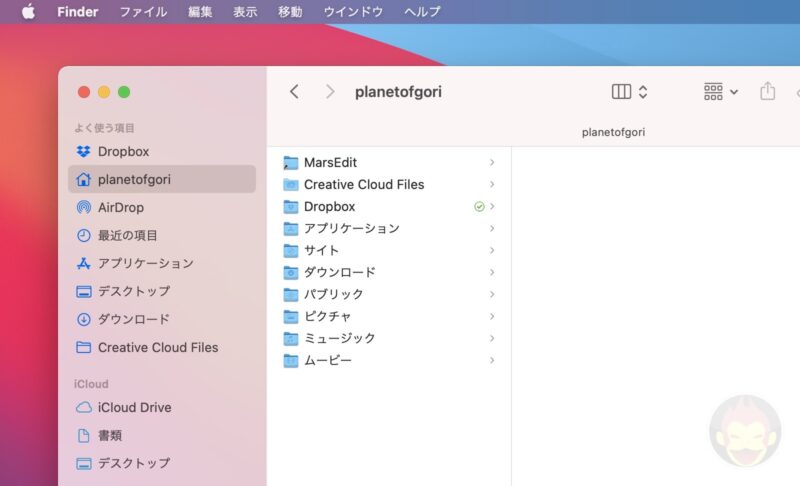Select the ムービー folder
Viewport: 800px width, 486px height.
point(327,360)
